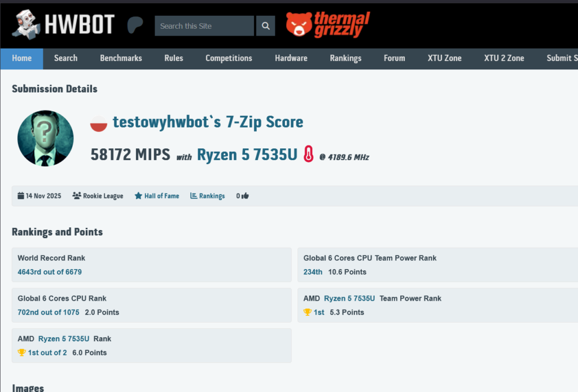Focus the Search this Site field
This screenshot has height=392, width=578.
[x=204, y=26]
